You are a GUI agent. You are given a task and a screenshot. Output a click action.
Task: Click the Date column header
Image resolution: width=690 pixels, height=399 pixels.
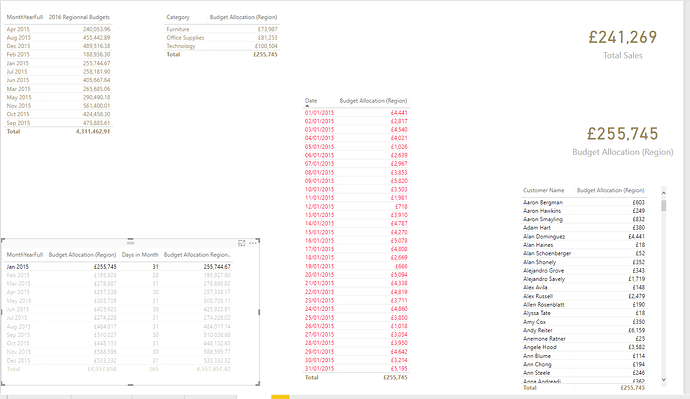(311, 101)
